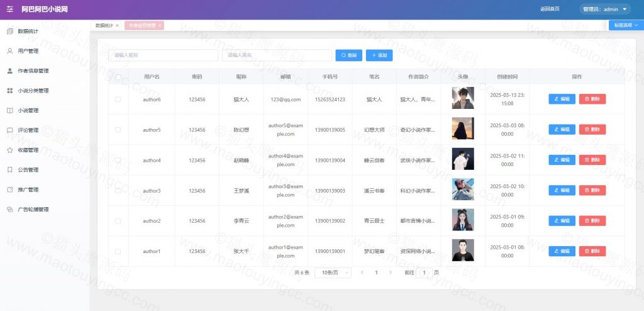Close the 作者信息管理 tab
Viewport: 644px width, 311px height.
pyautogui.click(x=160, y=26)
